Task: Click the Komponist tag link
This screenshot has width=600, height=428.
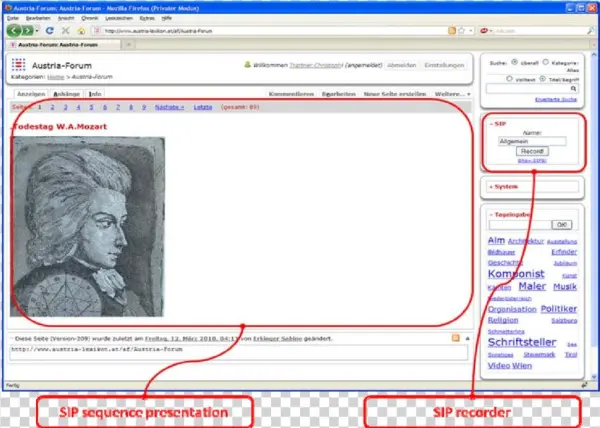Action: click(x=516, y=274)
